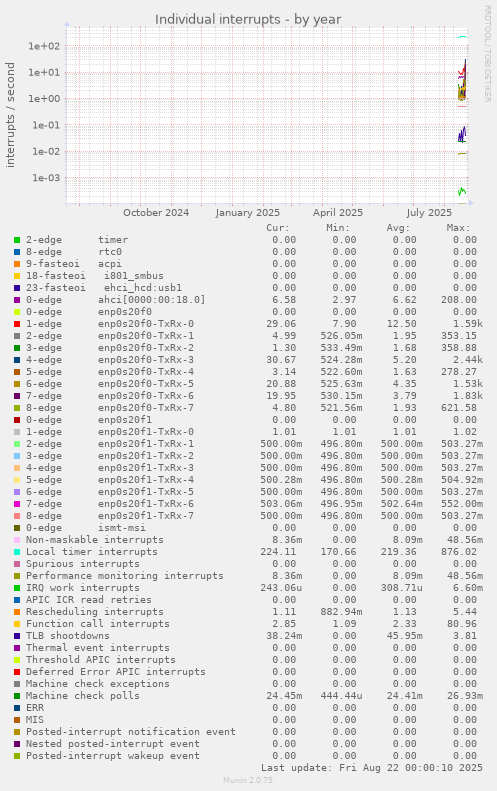Click the Last update timestamp text

click(x=372, y=768)
